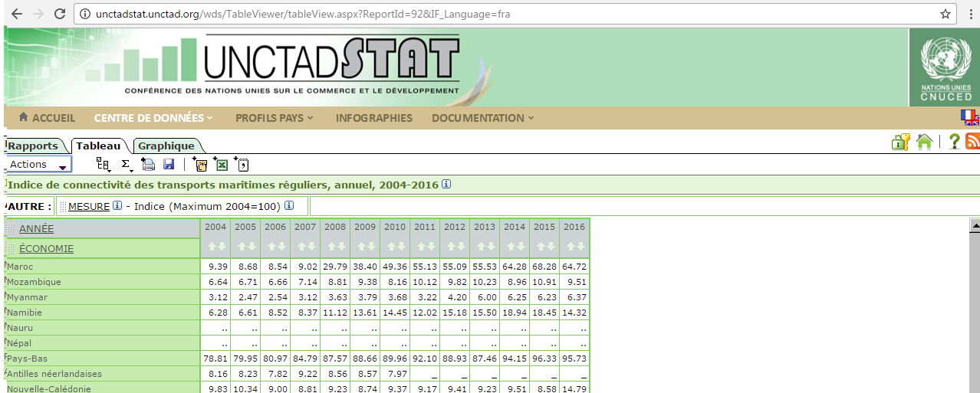The height and width of the screenshot is (393, 980).
Task: Toggle sort arrows under 2016 column
Action: click(574, 247)
